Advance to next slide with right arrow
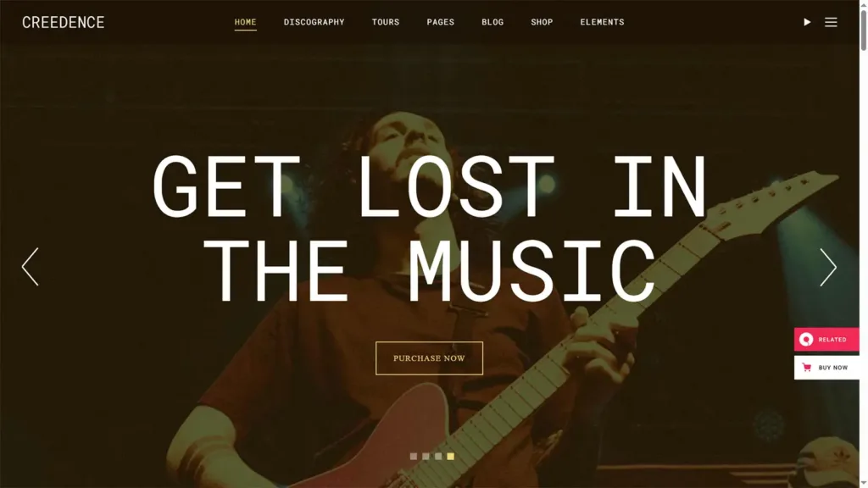 pos(828,267)
